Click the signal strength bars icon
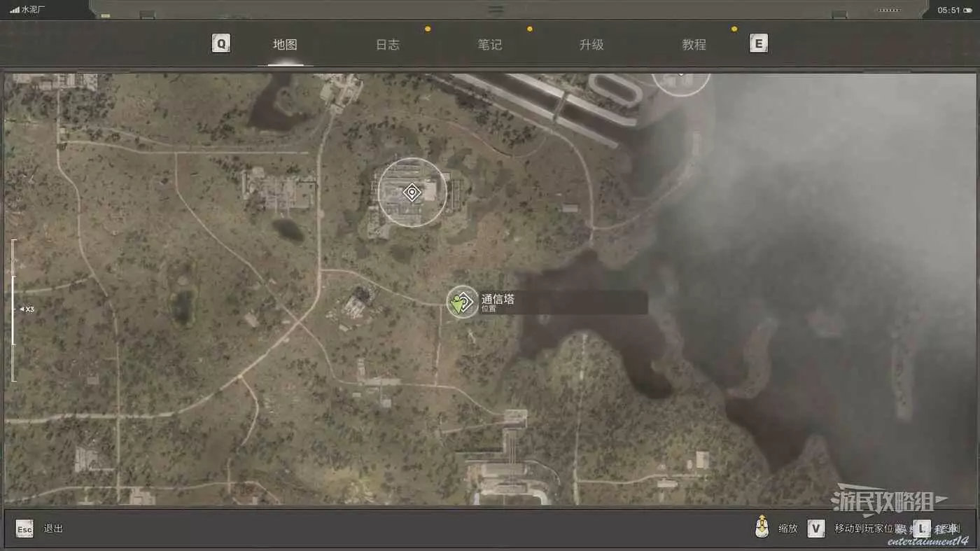980x551 pixels. pyautogui.click(x=15, y=10)
